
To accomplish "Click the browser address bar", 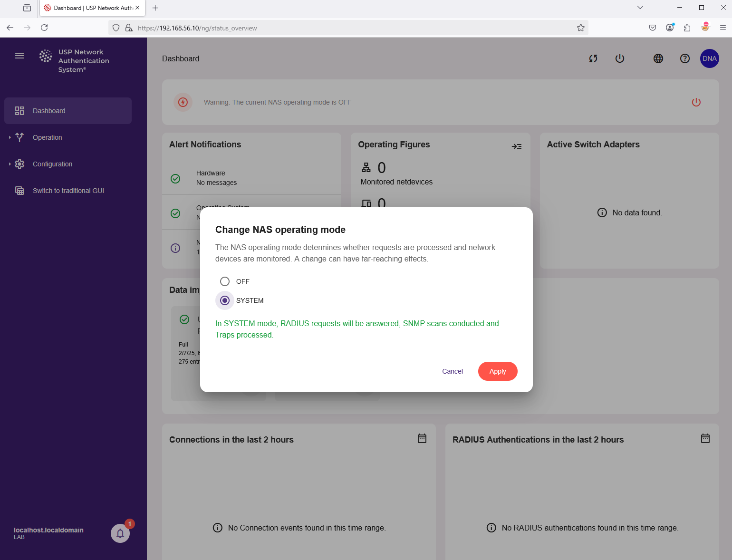I will [x=352, y=28].
